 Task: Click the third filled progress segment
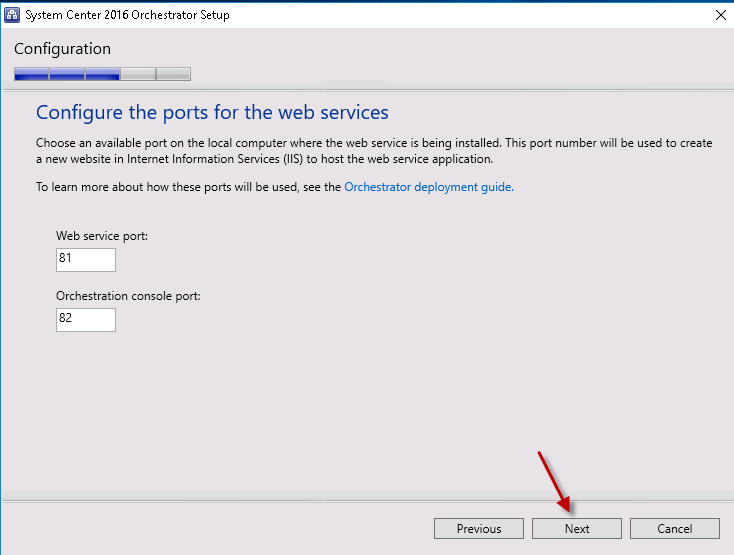[x=103, y=74]
